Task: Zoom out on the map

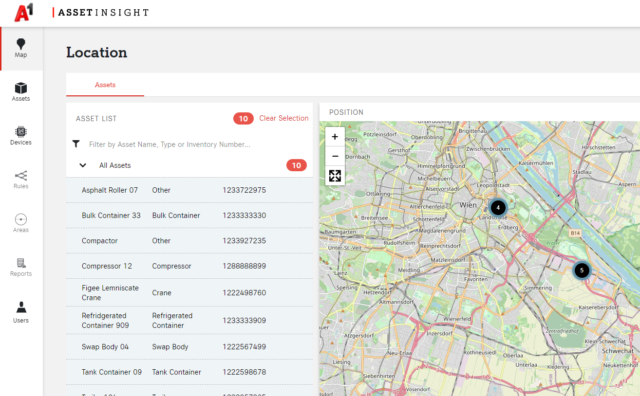Action: (335, 156)
